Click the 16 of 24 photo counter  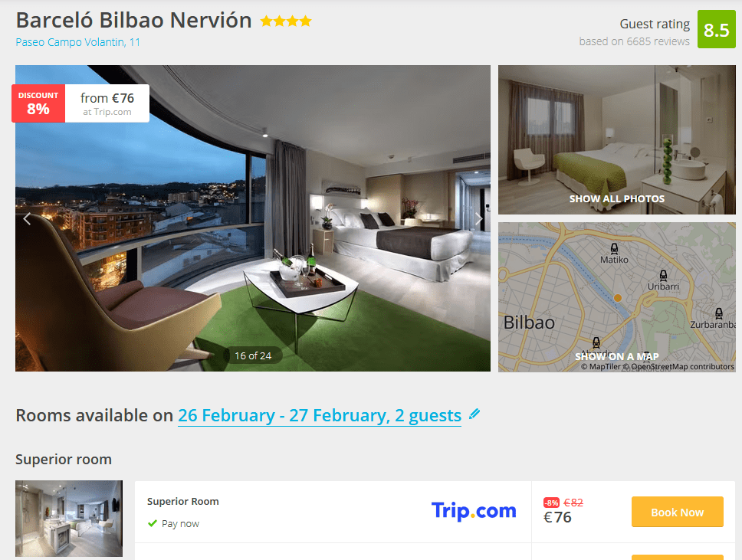click(x=253, y=355)
